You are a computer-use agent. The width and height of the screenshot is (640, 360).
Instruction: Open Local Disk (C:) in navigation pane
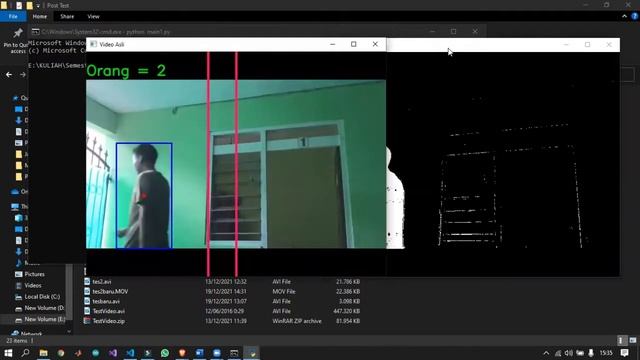pyautogui.click(x=42, y=297)
